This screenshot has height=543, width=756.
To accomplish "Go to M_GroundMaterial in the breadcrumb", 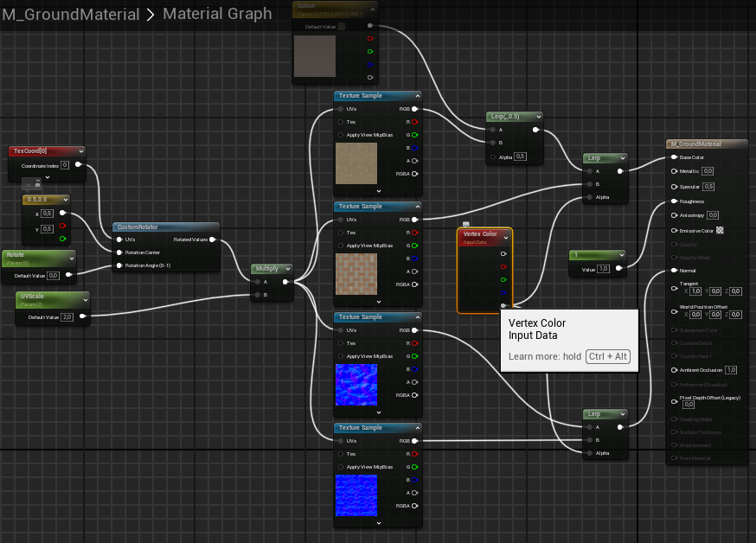I will [71, 14].
